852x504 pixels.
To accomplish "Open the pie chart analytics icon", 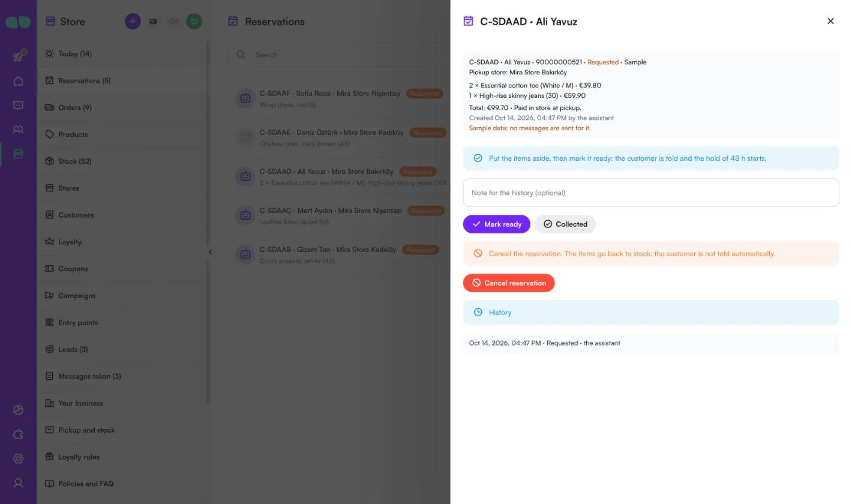I will (18, 410).
